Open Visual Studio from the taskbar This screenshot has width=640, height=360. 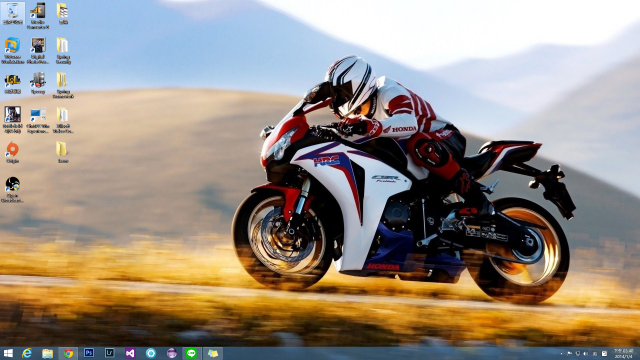coord(130,353)
